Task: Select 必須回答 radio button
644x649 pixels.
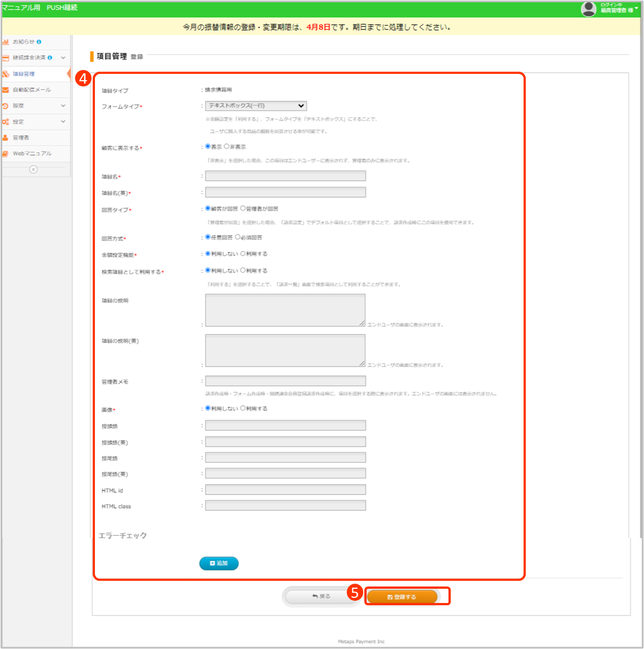Action: [238, 237]
